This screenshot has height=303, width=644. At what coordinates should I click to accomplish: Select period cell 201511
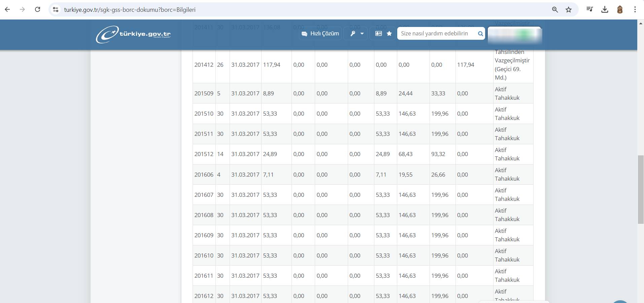coord(204,134)
